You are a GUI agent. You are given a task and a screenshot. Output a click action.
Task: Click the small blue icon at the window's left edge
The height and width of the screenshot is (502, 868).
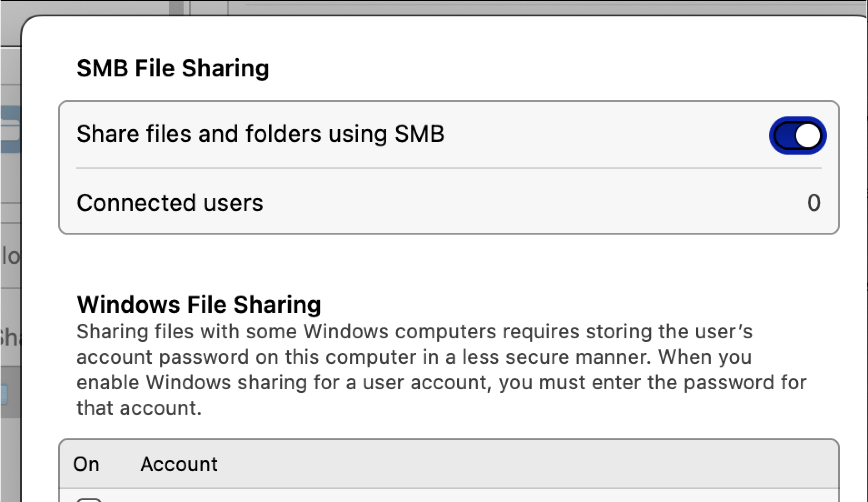(4, 394)
